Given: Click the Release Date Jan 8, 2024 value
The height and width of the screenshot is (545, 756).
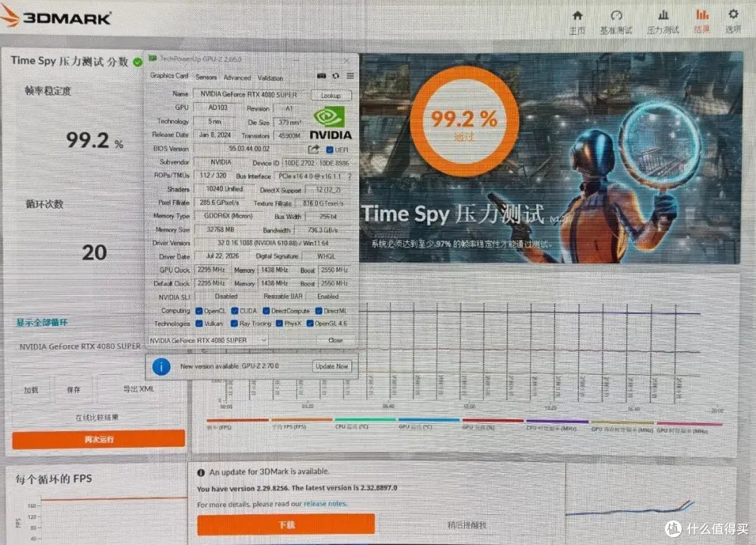Looking at the screenshot, I should 215,135.
